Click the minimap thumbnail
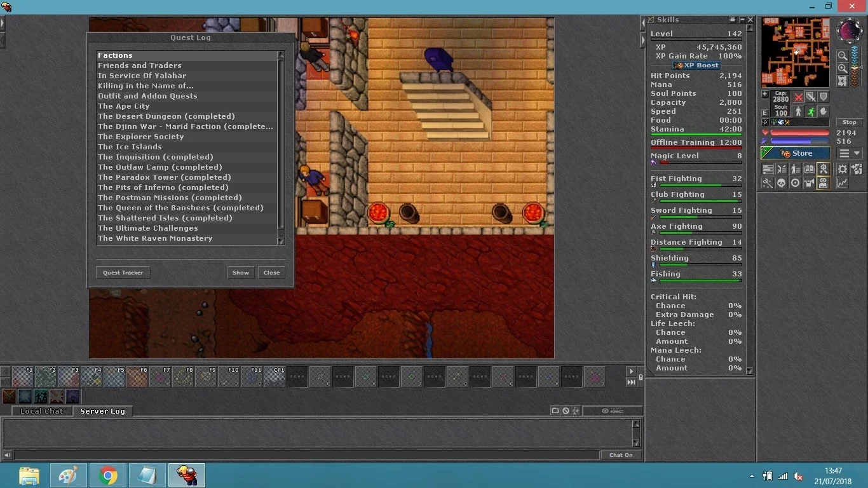The width and height of the screenshot is (868, 488). coord(796,52)
